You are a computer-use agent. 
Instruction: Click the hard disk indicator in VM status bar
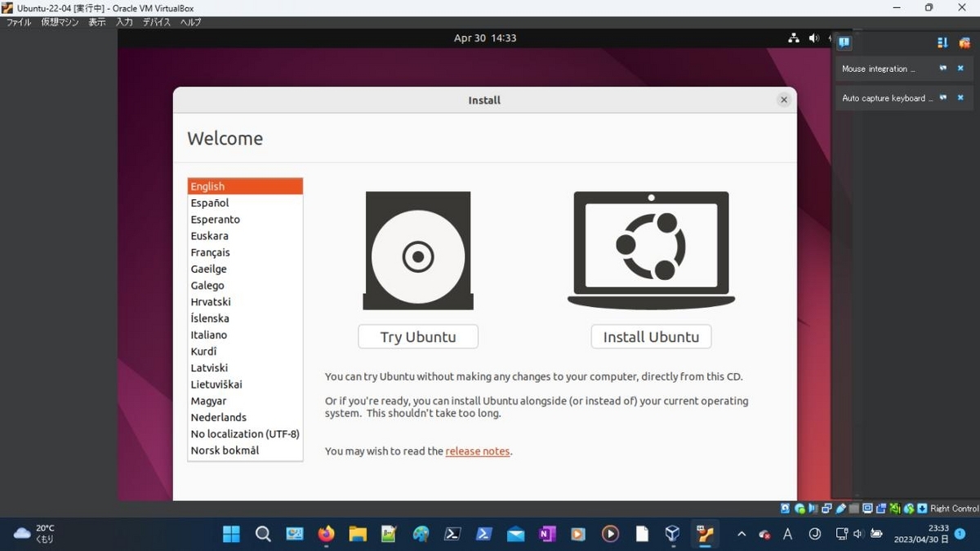[x=785, y=508]
